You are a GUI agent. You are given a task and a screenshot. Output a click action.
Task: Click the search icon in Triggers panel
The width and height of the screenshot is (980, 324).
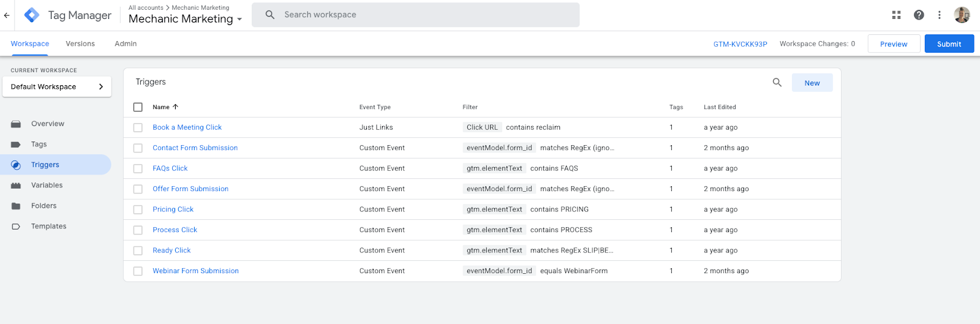[x=777, y=82]
